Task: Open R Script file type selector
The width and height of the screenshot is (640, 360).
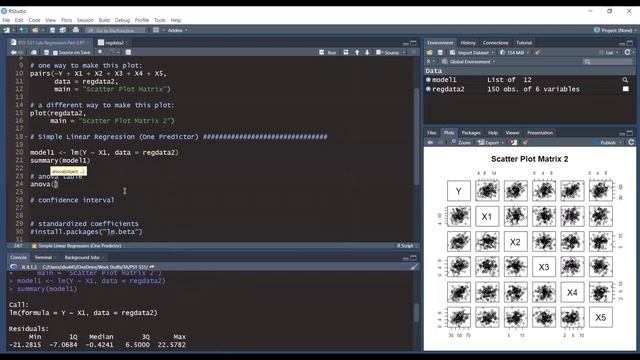Action: 406,246
